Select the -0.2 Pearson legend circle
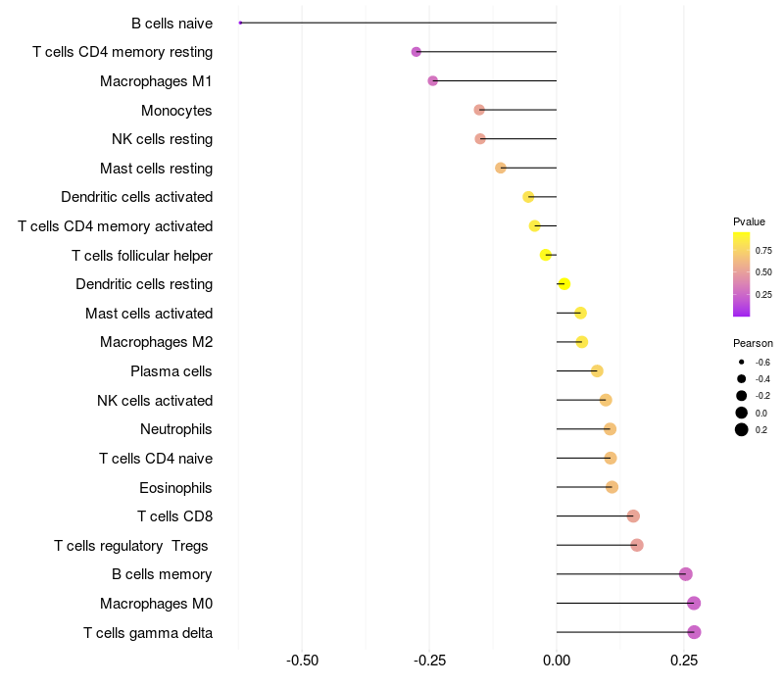Screen dimensions: 784x686 (741, 396)
